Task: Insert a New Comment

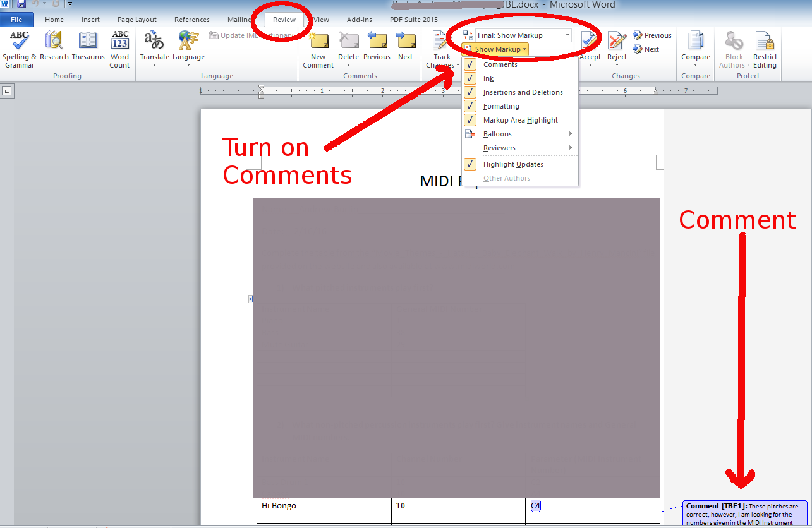Action: click(318, 49)
